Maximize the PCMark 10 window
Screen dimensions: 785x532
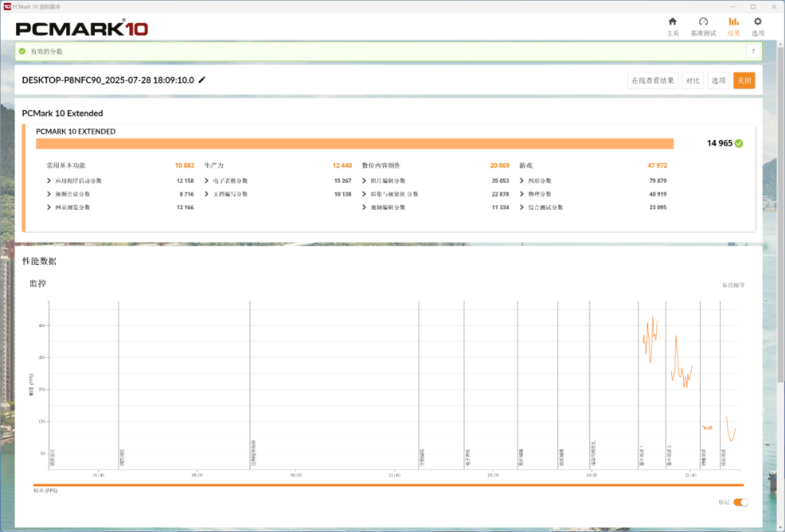tap(753, 7)
